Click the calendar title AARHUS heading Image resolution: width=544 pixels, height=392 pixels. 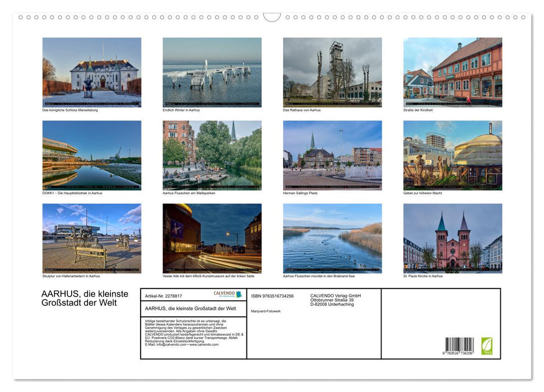[84, 298]
